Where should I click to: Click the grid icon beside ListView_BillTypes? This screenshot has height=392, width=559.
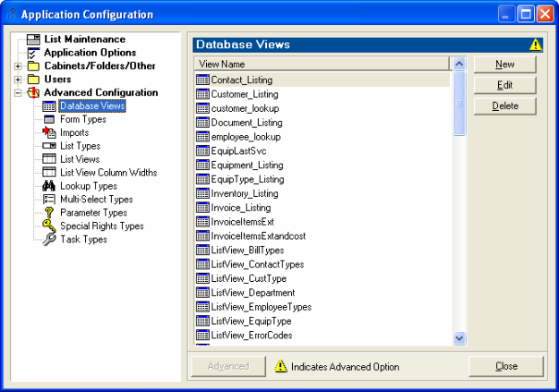pyautogui.click(x=202, y=250)
